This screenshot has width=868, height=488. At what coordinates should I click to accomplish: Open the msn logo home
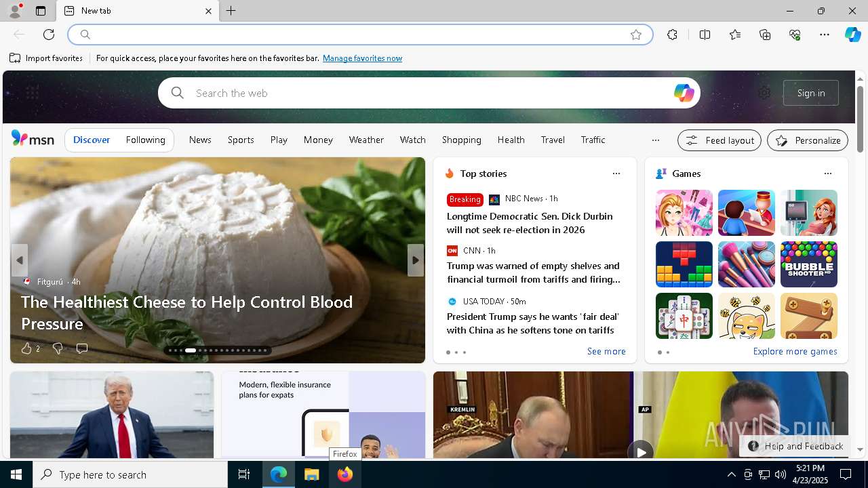pos(33,139)
